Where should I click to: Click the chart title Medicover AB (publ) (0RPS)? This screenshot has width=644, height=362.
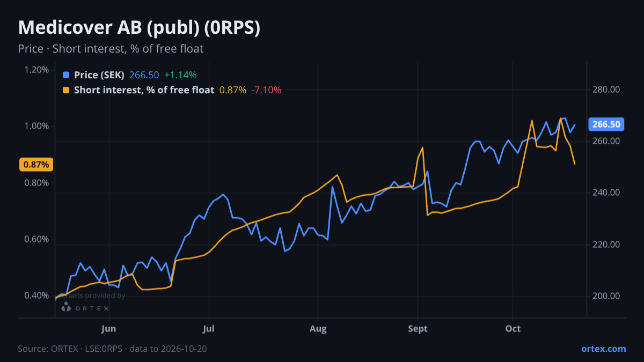pyautogui.click(x=139, y=28)
